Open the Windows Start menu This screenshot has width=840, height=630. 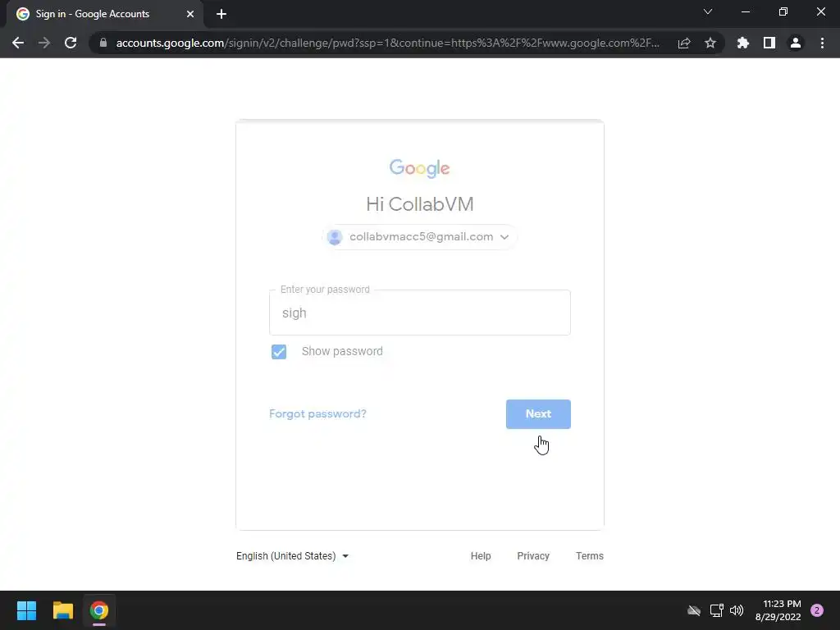(26, 610)
